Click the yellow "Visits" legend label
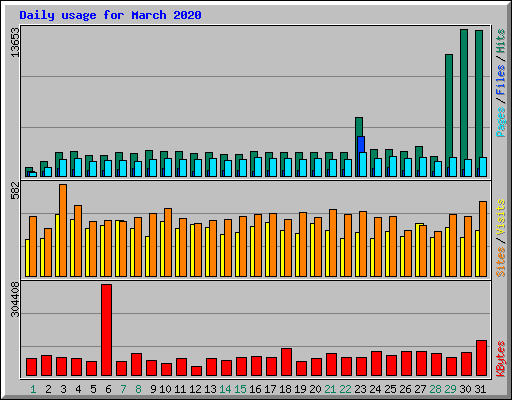This screenshot has width=512, height=400. [500, 218]
